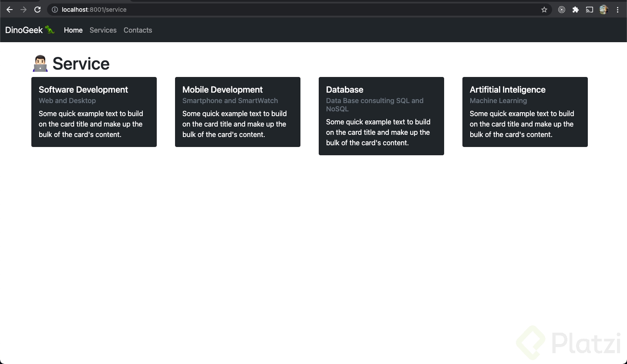The image size is (627, 364).
Task: Navigate to the Contacts page
Action: (x=138, y=30)
